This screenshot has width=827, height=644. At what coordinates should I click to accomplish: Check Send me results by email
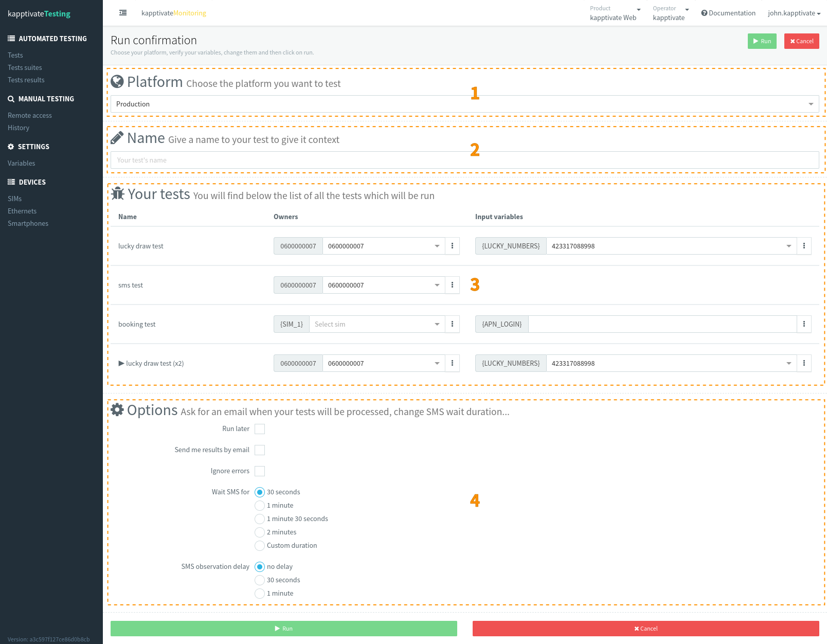[x=260, y=450]
